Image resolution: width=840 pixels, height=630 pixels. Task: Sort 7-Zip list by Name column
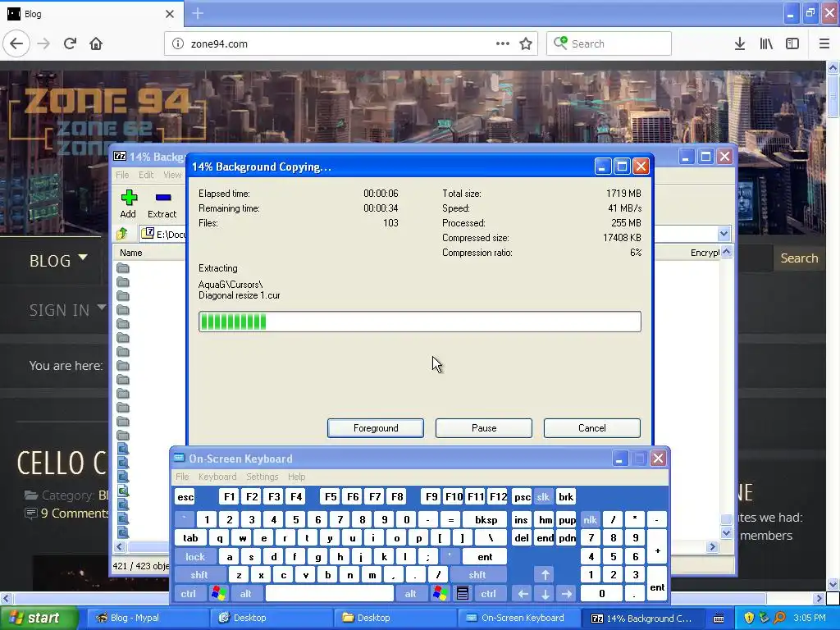[130, 253]
